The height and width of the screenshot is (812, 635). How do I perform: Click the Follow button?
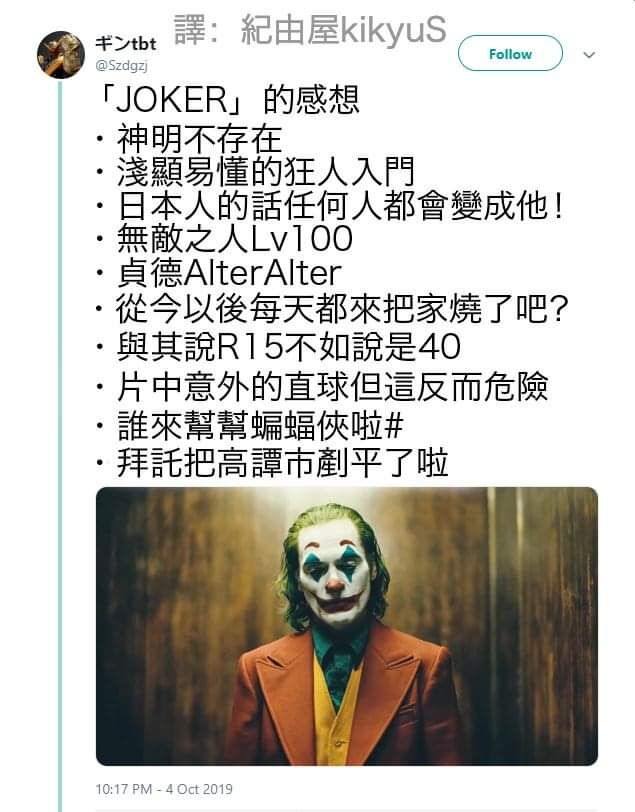(510, 53)
